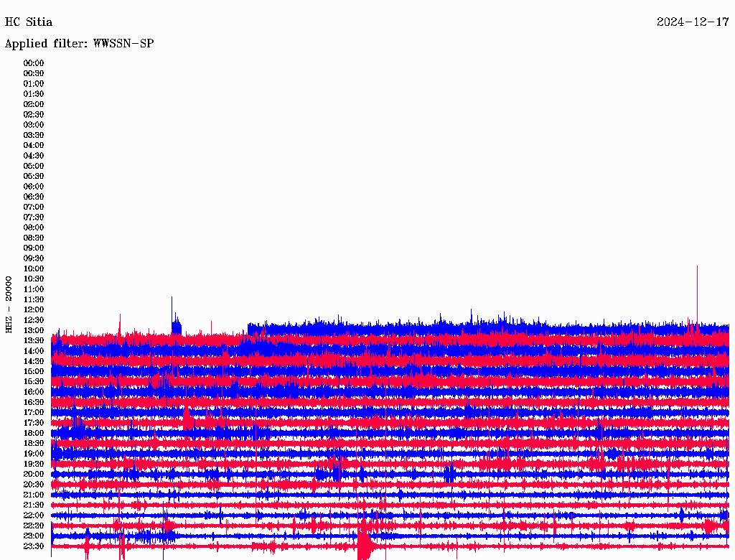735x560 pixels.
Task: Click the 17:00 time label
Action: [34, 413]
